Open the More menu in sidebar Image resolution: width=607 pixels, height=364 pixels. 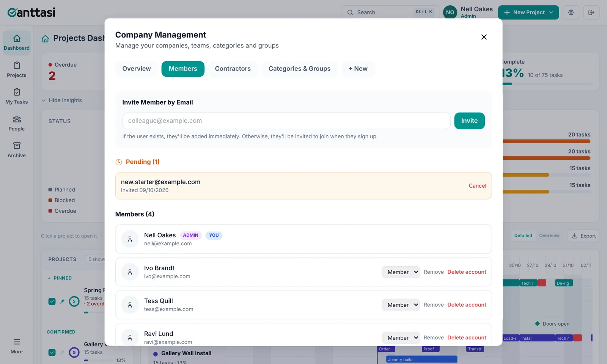click(17, 346)
